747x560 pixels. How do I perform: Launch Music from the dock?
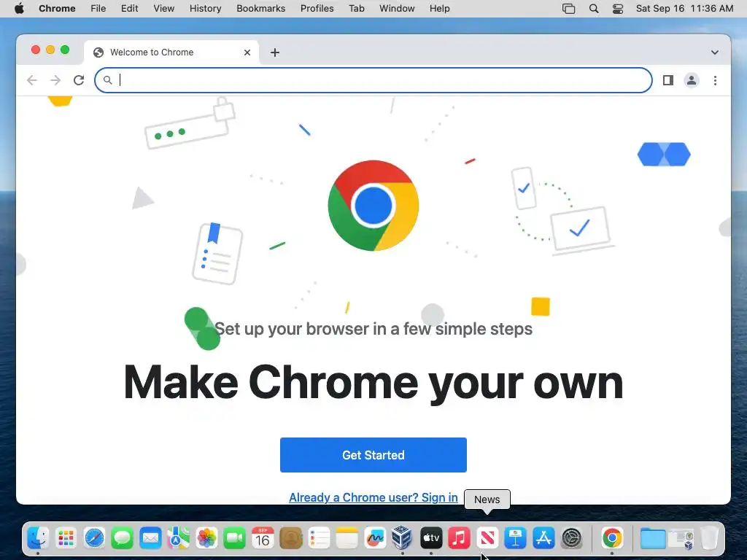(459, 538)
